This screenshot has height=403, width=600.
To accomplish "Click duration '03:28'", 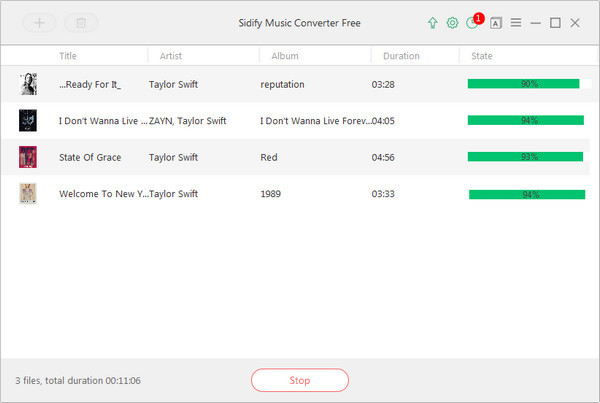I will [383, 85].
